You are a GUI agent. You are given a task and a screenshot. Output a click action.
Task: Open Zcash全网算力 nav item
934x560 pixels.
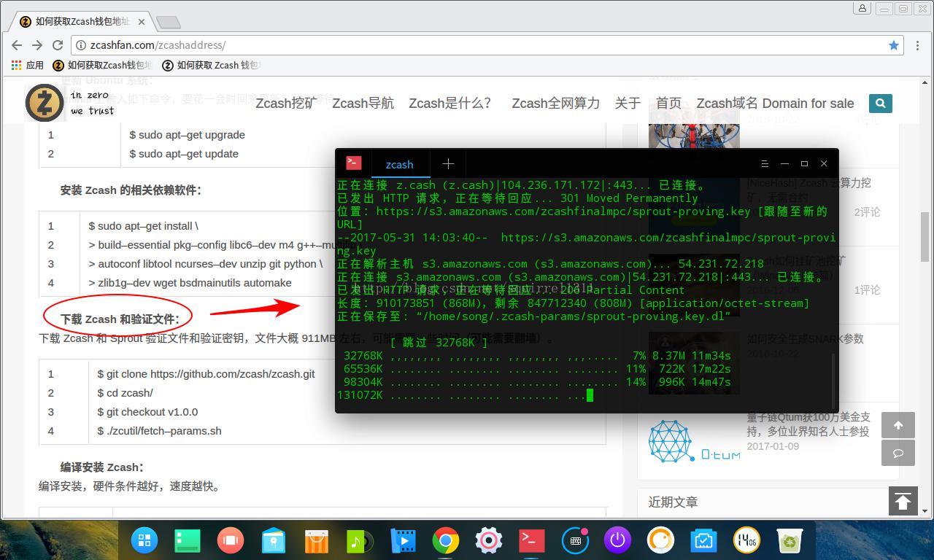pos(555,104)
